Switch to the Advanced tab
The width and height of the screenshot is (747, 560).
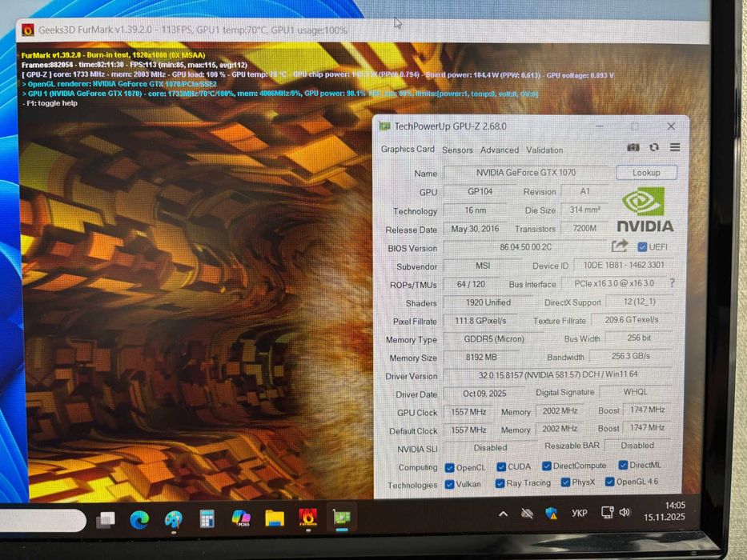pos(500,150)
